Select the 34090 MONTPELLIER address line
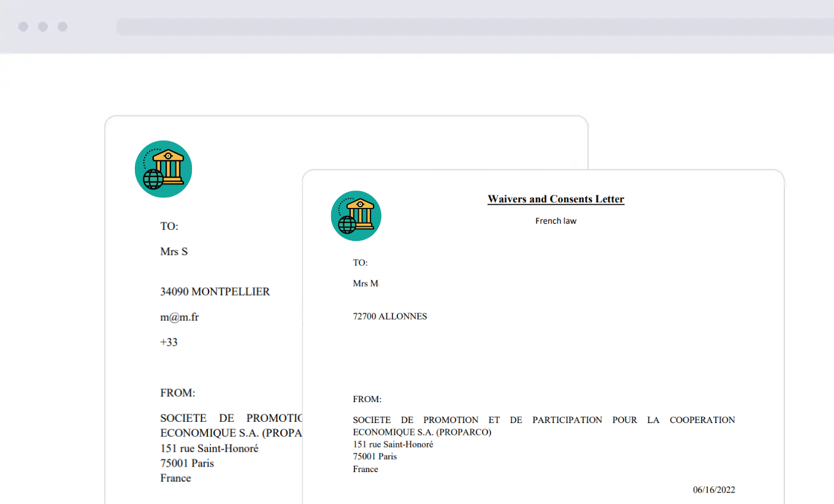The width and height of the screenshot is (834, 504). point(215,292)
